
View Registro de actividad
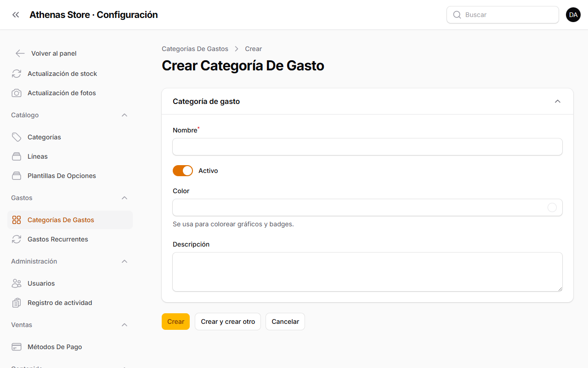[x=70, y=303]
